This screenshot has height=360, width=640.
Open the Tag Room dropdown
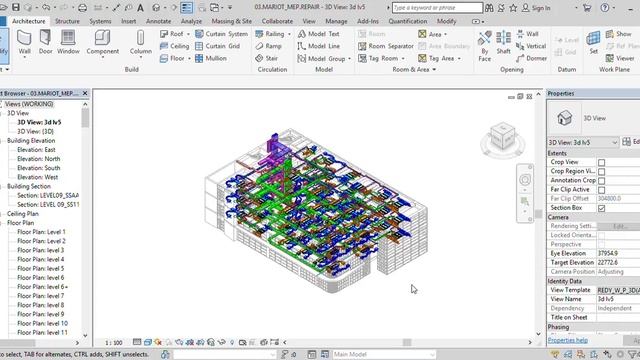point(403,59)
